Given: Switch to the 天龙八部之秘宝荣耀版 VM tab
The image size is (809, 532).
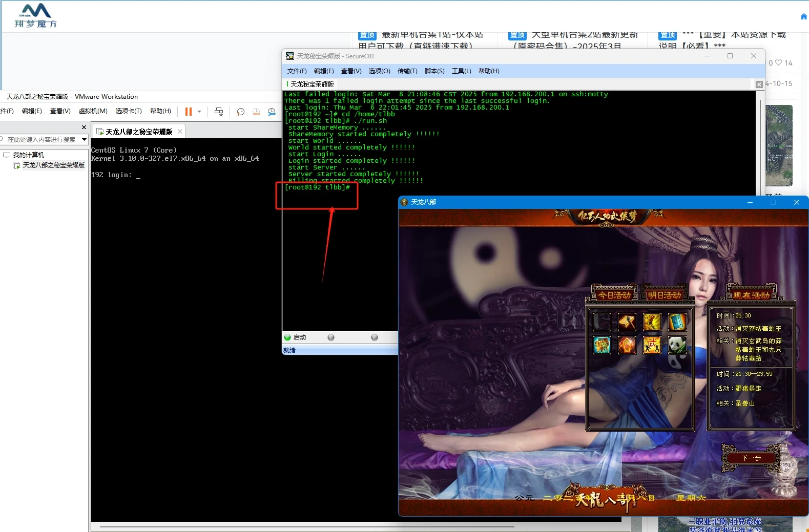Looking at the screenshot, I should (x=139, y=132).
